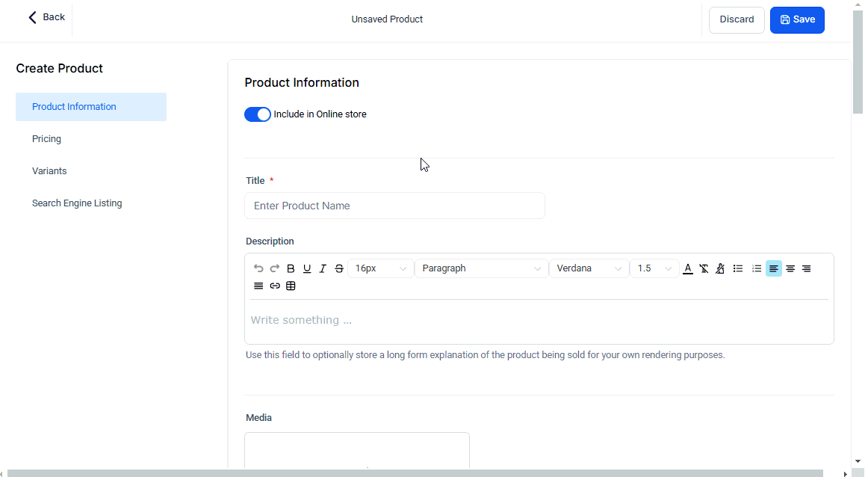Go to the Pricing section
This screenshot has width=868, height=477.
point(46,139)
